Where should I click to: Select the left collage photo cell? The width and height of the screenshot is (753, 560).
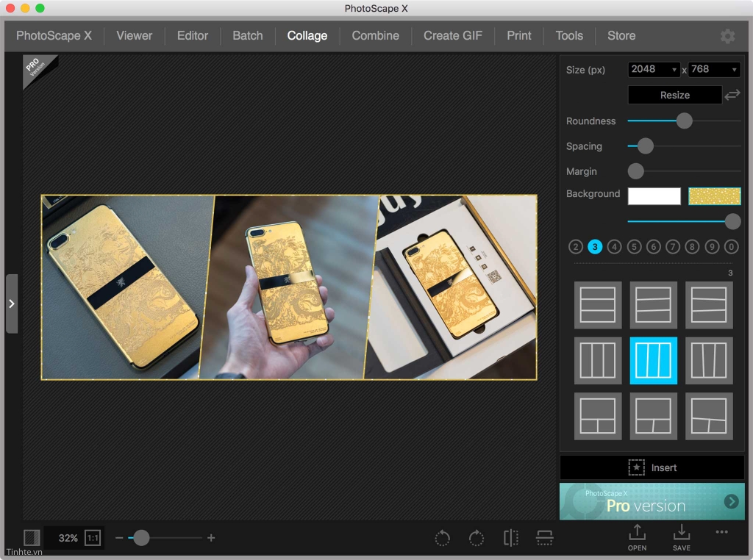[x=127, y=287]
